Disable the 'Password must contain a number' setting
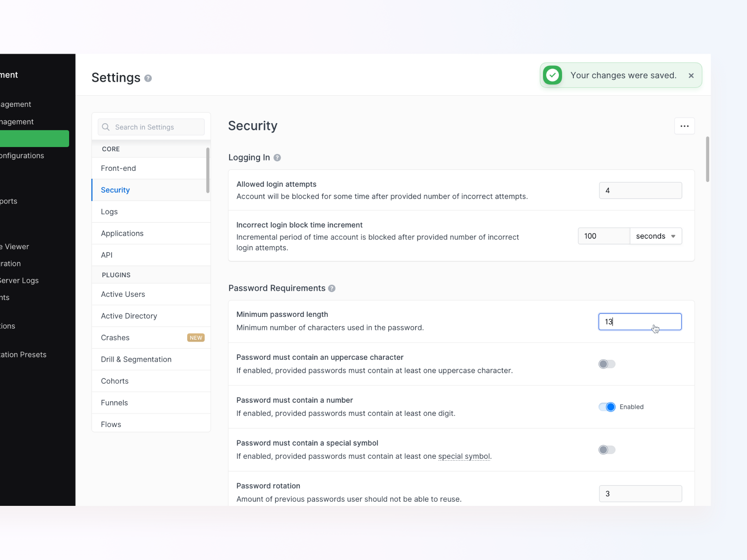Screen dimensions: 747x560 click(x=607, y=406)
